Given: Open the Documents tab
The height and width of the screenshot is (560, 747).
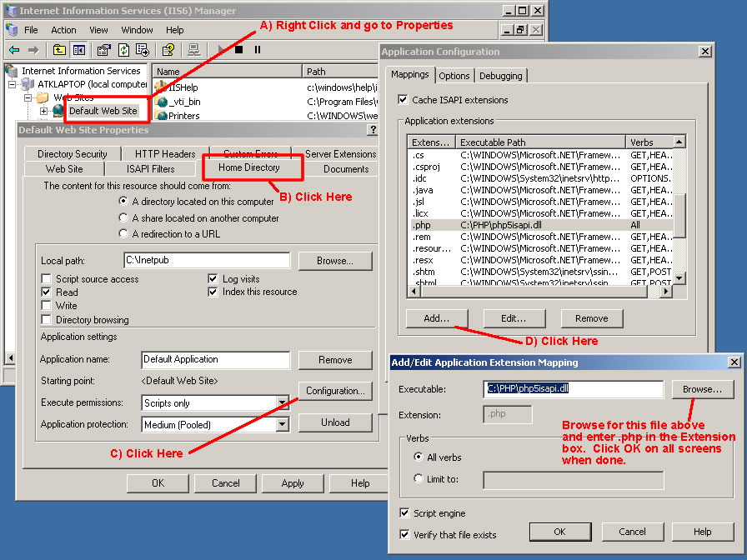Looking at the screenshot, I should [x=346, y=168].
